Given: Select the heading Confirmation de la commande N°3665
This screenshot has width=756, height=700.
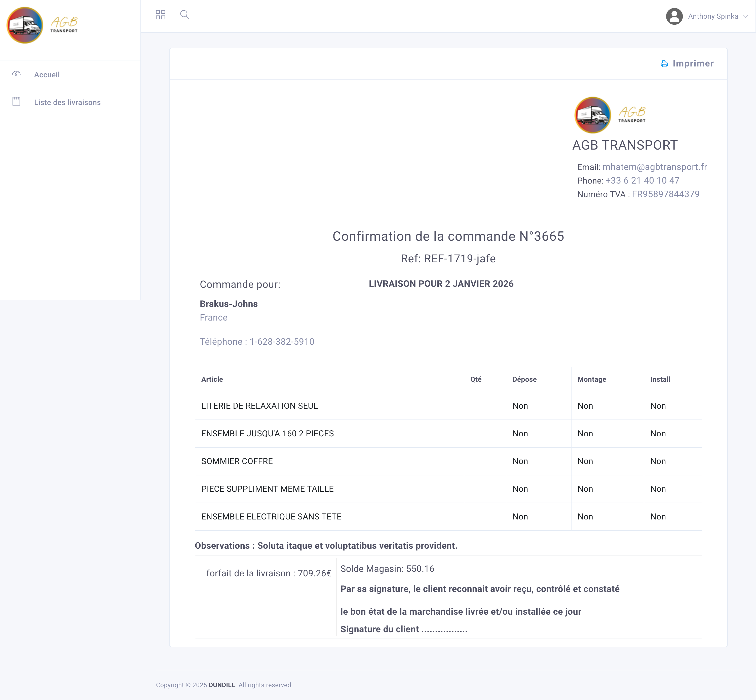Looking at the screenshot, I should [x=448, y=236].
